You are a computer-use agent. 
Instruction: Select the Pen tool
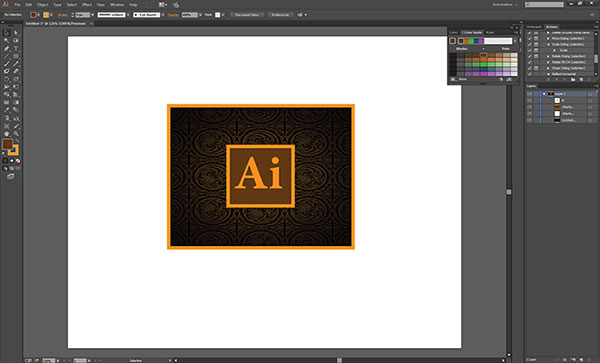pyautogui.click(x=6, y=49)
